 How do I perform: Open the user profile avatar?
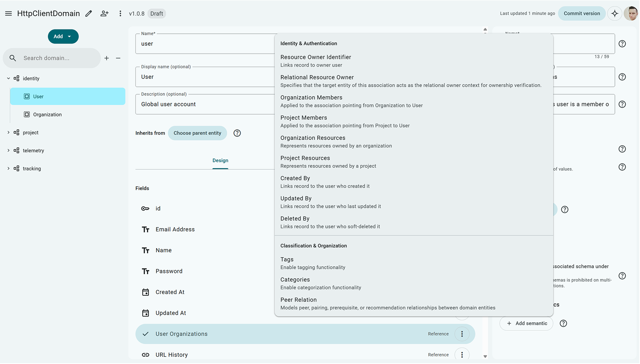pyautogui.click(x=631, y=13)
